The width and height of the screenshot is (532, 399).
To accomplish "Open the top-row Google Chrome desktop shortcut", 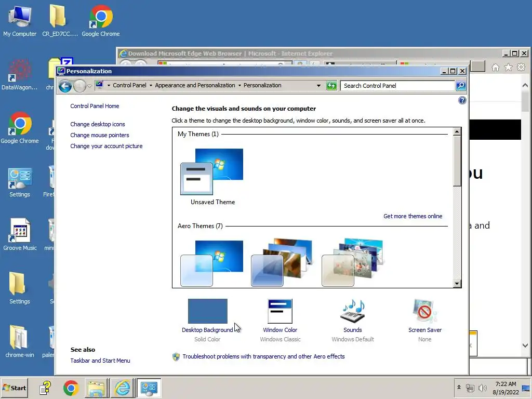I will click(100, 21).
